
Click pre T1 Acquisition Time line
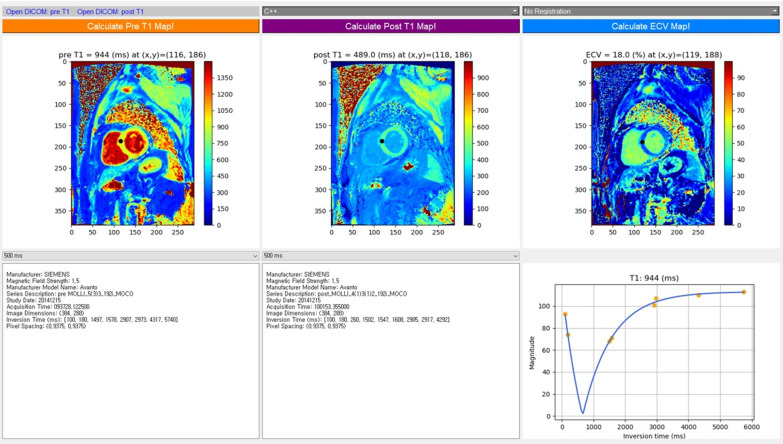[48, 307]
